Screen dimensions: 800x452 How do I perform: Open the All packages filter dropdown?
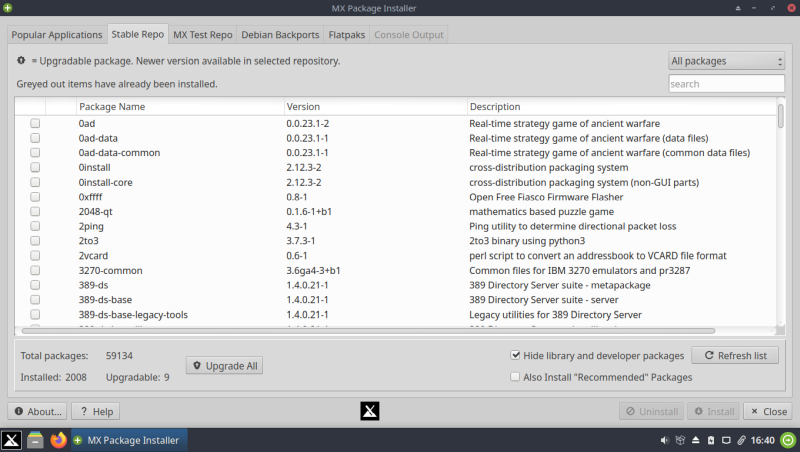coord(726,61)
